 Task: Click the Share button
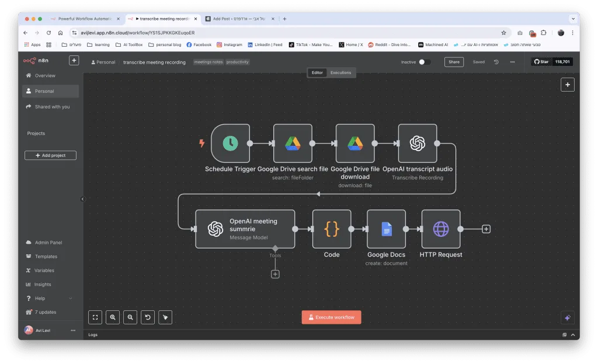point(454,62)
